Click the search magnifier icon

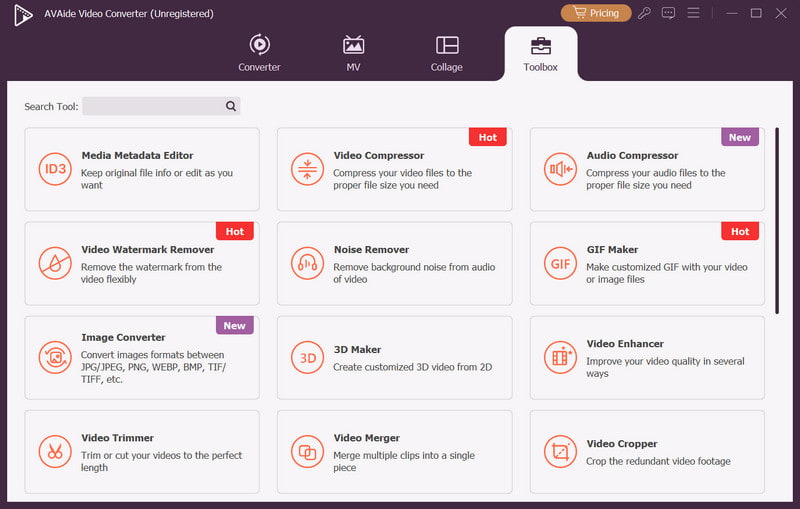click(x=231, y=106)
